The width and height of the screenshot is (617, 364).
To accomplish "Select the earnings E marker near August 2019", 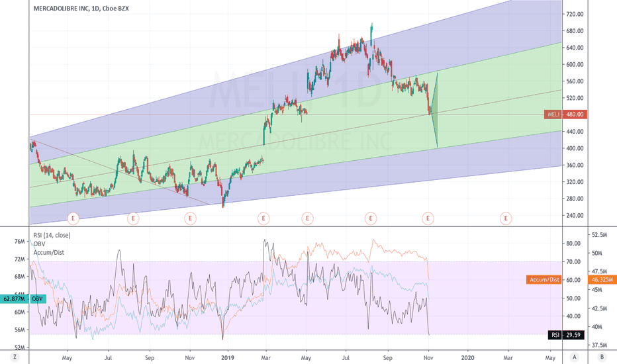I will click(371, 218).
